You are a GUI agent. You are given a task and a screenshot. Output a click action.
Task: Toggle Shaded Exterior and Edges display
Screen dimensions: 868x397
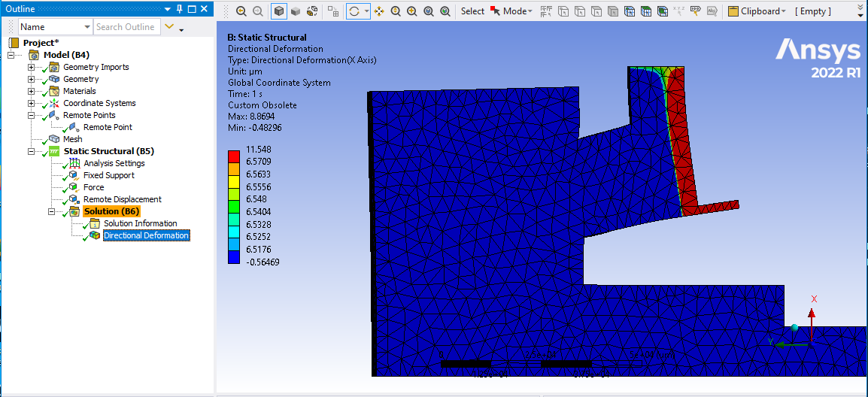tap(279, 11)
